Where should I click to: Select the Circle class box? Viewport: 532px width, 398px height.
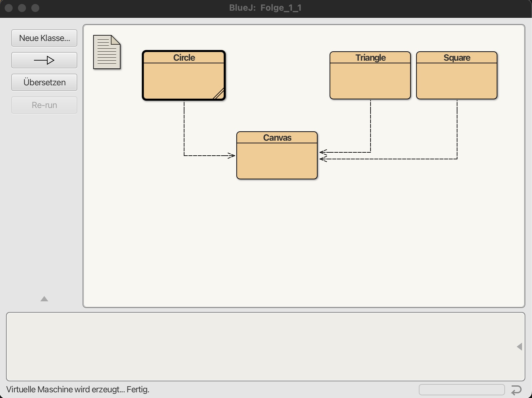click(184, 80)
